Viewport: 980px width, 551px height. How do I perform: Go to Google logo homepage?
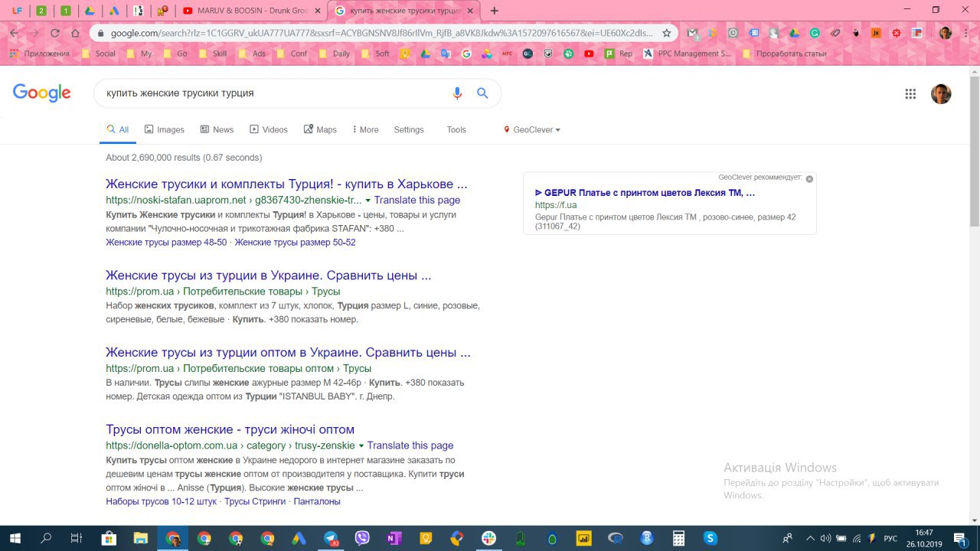[42, 93]
